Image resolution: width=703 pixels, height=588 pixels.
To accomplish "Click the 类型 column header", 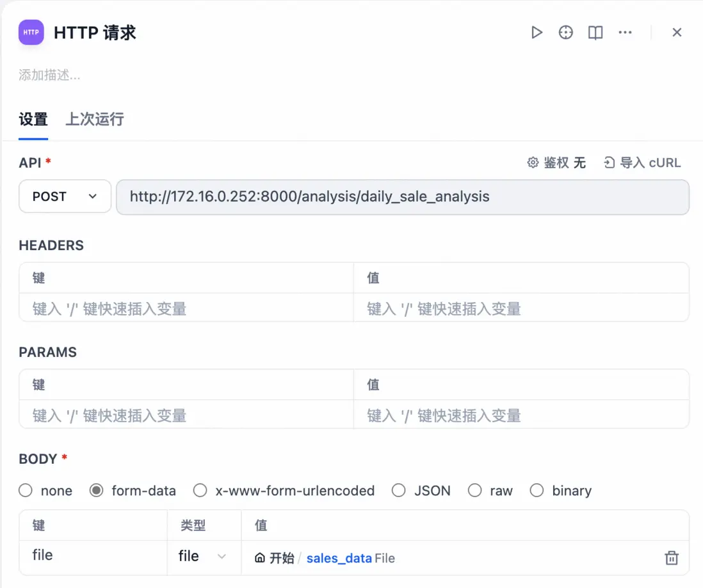I will (x=193, y=525).
